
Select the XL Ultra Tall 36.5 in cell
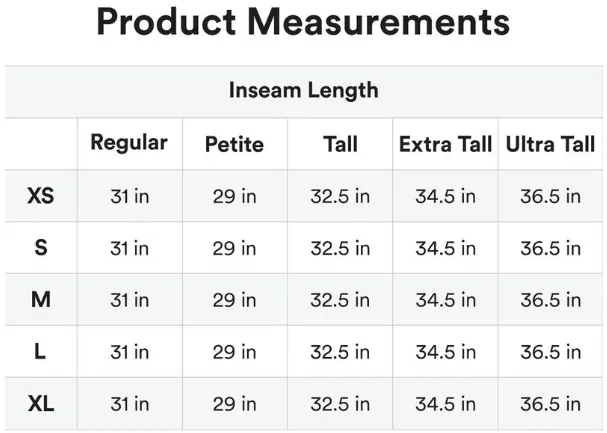(550, 404)
